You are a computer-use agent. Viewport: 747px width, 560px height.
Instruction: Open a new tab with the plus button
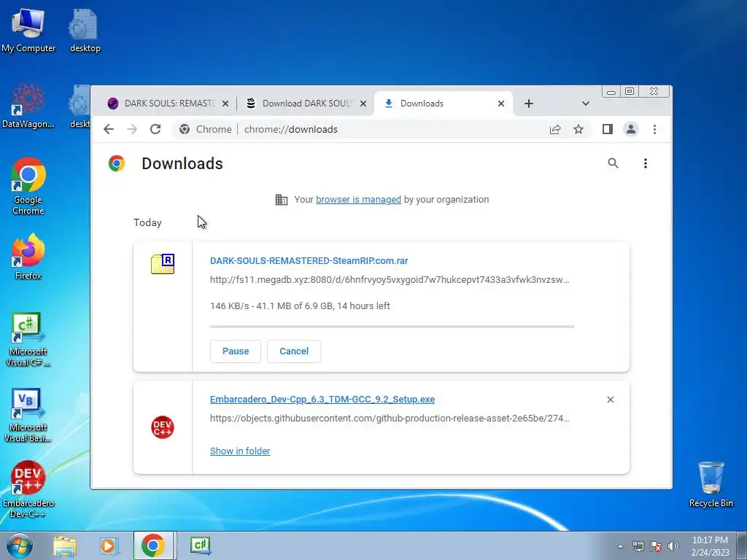(529, 104)
